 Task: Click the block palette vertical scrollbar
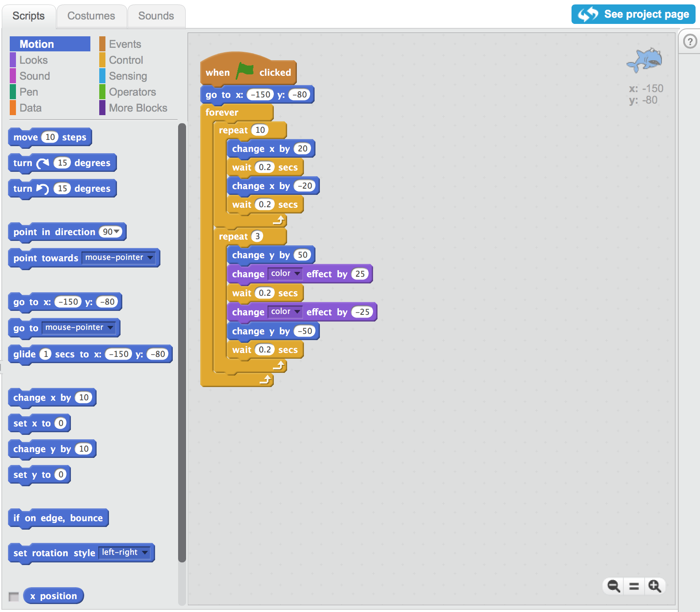pos(182,342)
